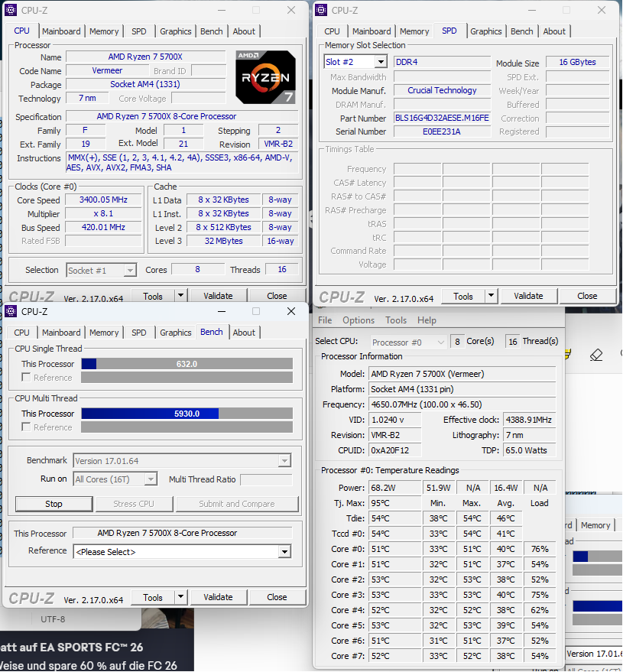This screenshot has width=623, height=672.
Task: Click UTF-8 label in background window
Action: 53,619
